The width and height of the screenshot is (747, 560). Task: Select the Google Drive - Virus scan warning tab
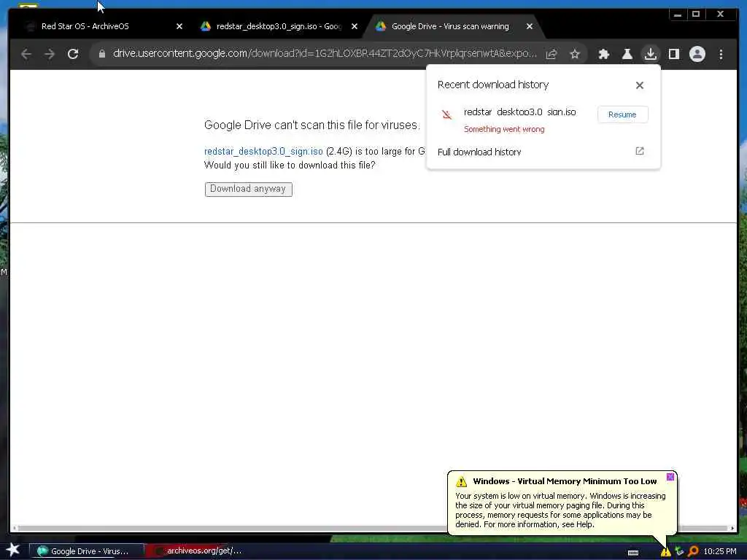tap(450, 27)
